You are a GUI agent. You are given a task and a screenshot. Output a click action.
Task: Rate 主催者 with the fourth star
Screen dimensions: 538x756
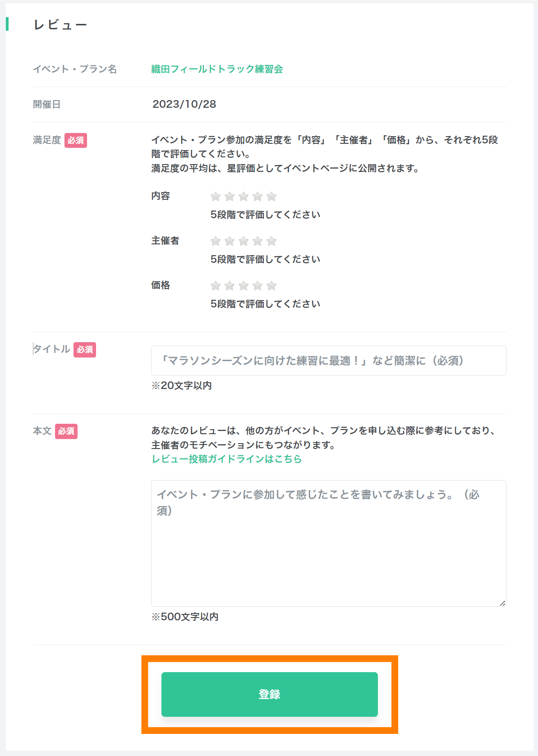point(258,241)
